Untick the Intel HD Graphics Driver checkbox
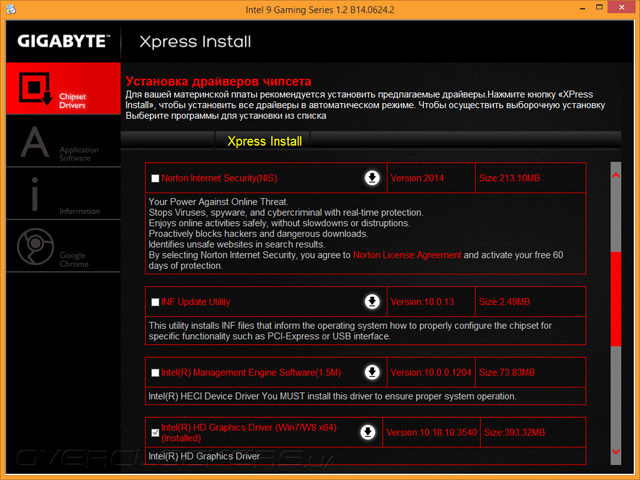 (155, 433)
